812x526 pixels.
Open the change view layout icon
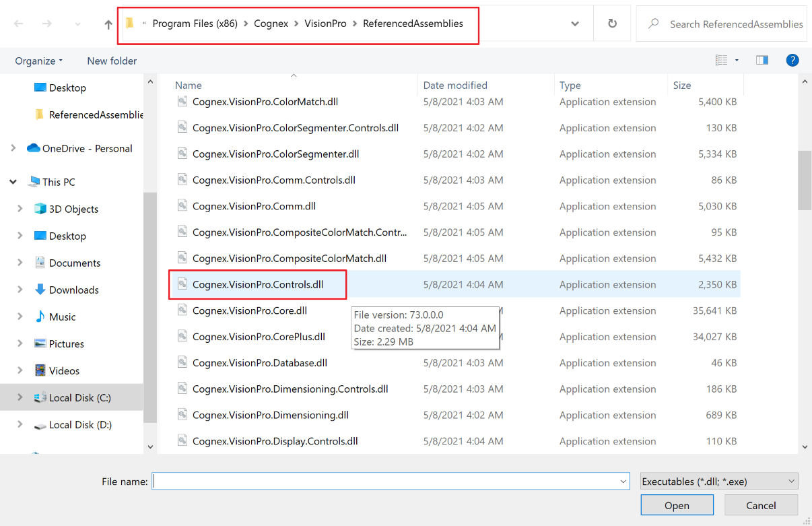click(x=722, y=60)
